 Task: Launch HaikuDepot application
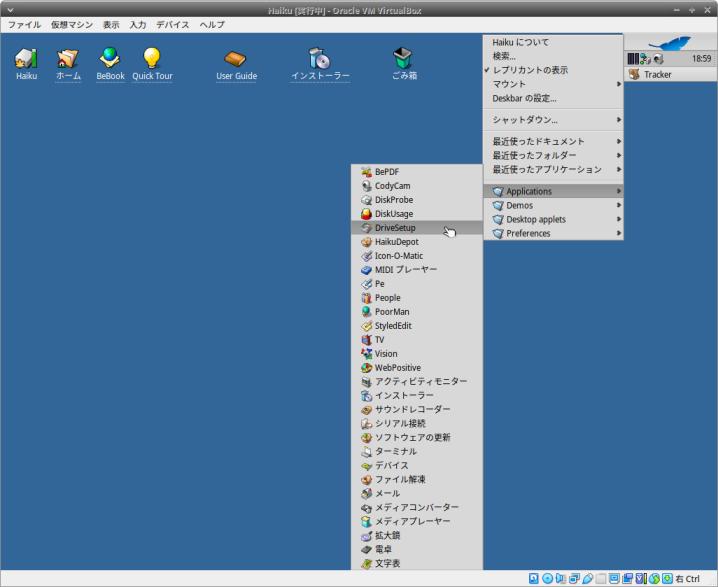point(417,242)
